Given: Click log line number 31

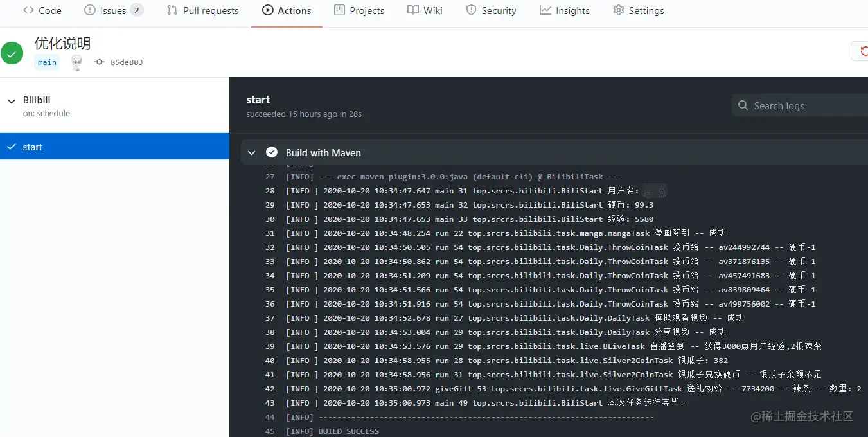Looking at the screenshot, I should [x=270, y=233].
